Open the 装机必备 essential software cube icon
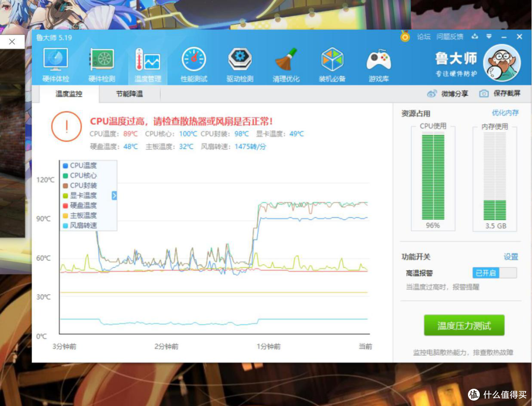This screenshot has width=532, height=406. pyautogui.click(x=332, y=65)
